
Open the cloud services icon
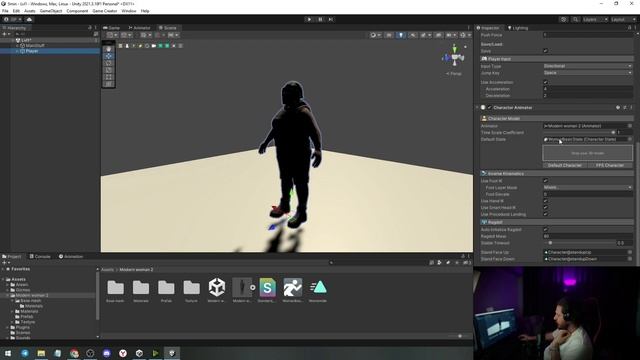(29, 19)
